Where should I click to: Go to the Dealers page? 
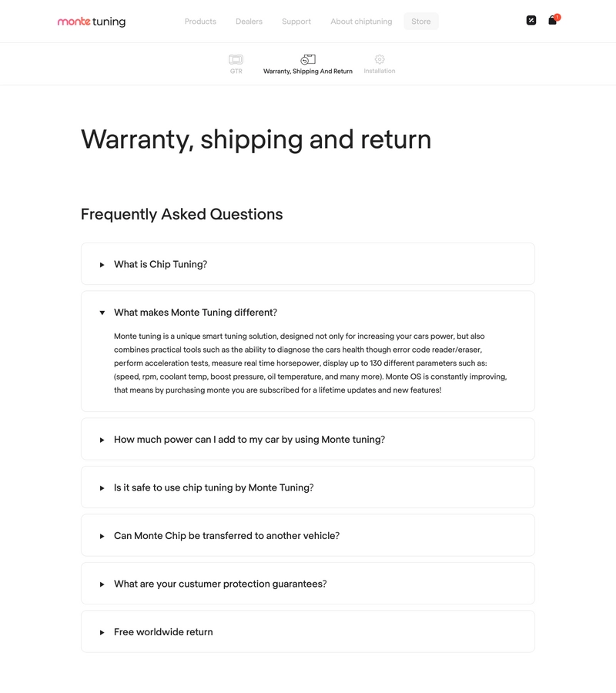[x=249, y=22]
